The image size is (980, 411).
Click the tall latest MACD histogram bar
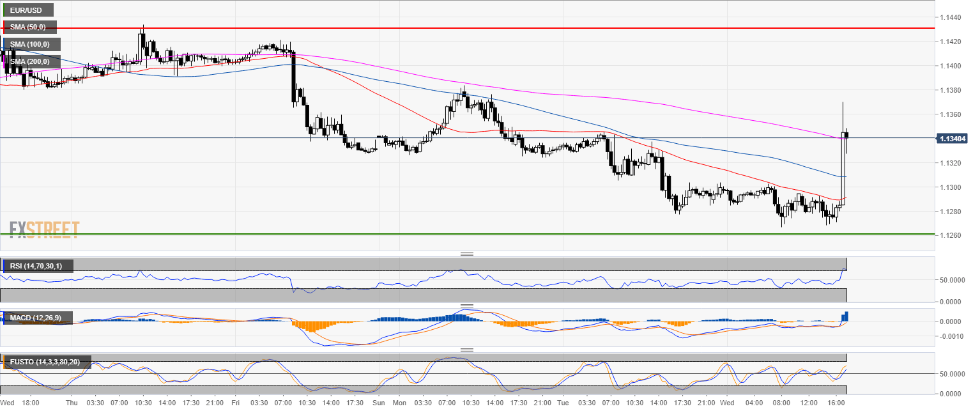pyautogui.click(x=846, y=316)
